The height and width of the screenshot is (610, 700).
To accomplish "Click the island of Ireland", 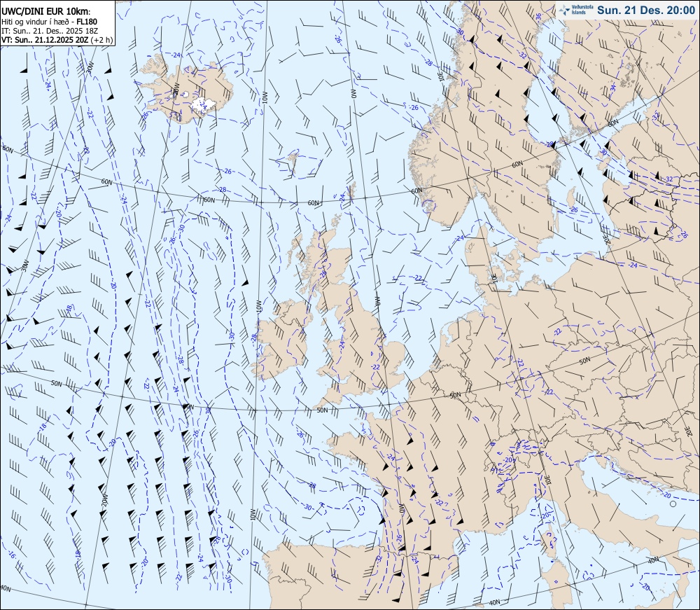I will pos(282,340).
